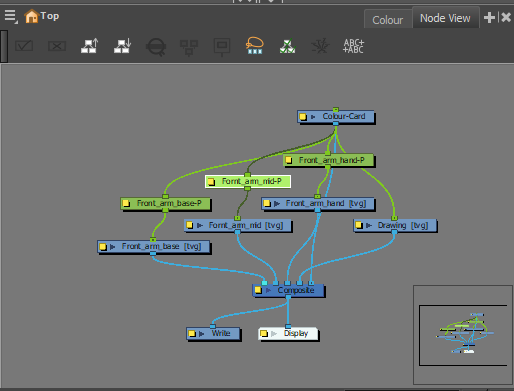The width and height of the screenshot is (514, 391).
Task: Select the Fornt_arm_mid-P peg node
Action: tap(248, 181)
